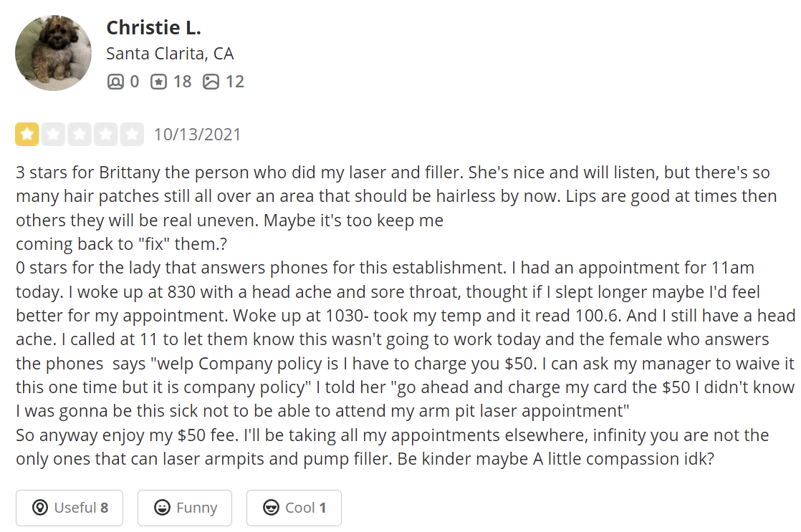Open Christie L.'s dog profile photo
The height and width of the screenshot is (532, 801).
(53, 53)
